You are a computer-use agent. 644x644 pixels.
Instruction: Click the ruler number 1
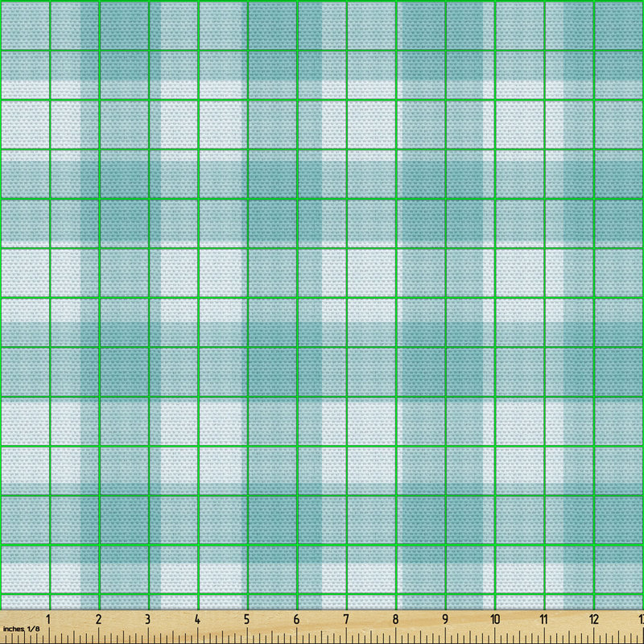[48, 619]
